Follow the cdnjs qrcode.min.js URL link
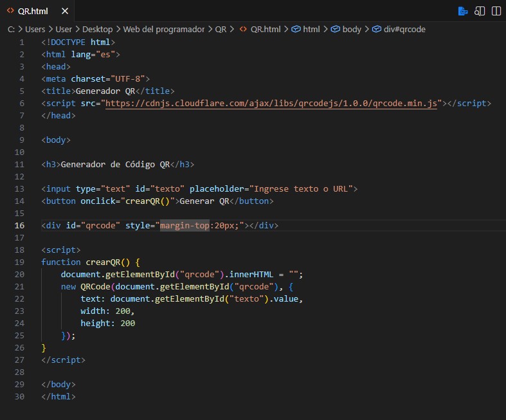The width and height of the screenshot is (506, 420). [271, 104]
